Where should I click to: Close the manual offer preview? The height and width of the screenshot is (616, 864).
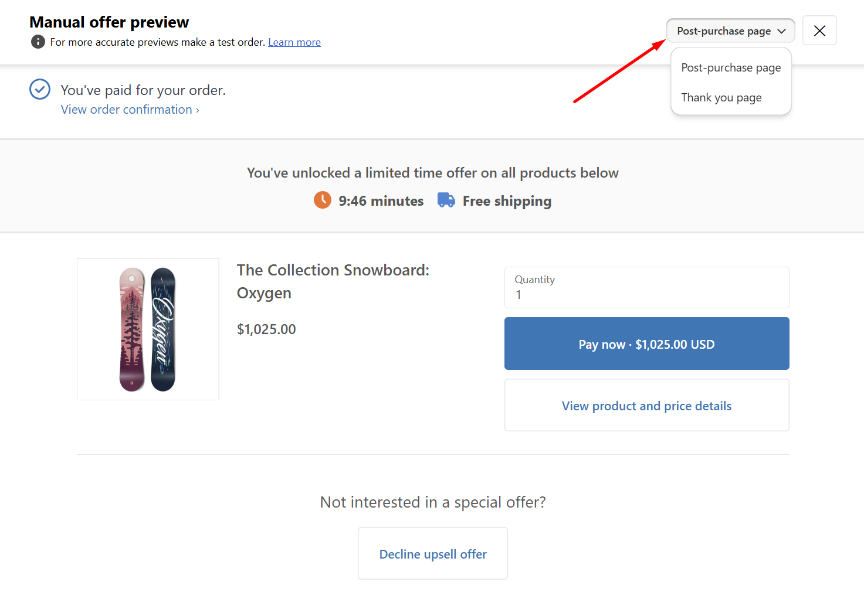coord(819,31)
